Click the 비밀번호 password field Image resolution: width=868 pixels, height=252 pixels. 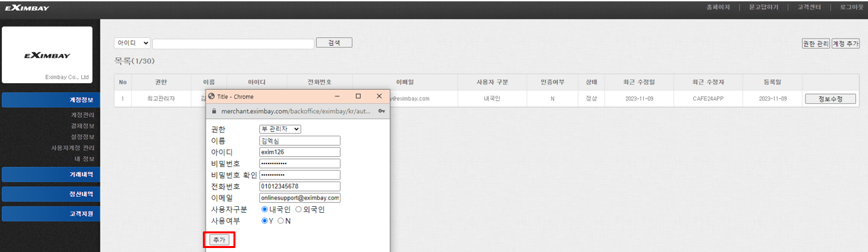pos(300,164)
